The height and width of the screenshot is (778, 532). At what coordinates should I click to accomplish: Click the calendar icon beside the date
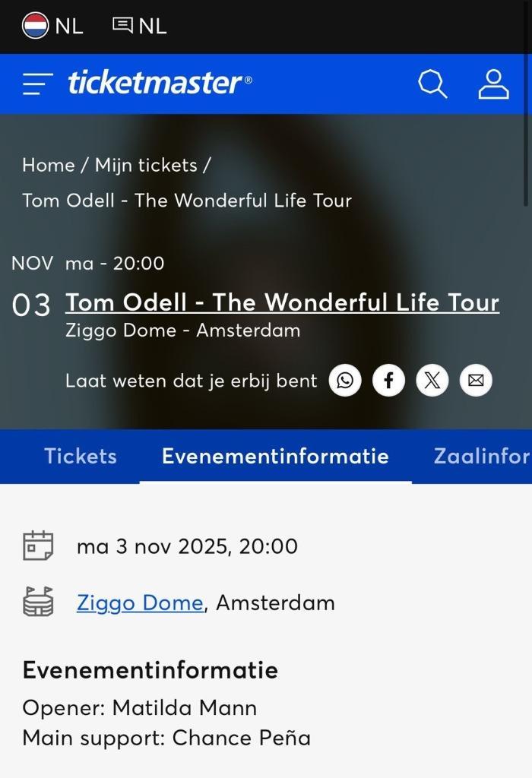(x=38, y=546)
